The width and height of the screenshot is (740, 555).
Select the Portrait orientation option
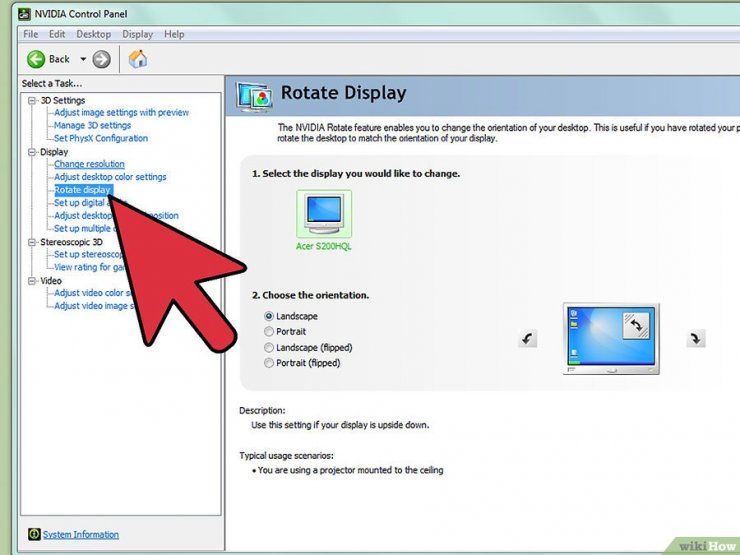[x=269, y=331]
